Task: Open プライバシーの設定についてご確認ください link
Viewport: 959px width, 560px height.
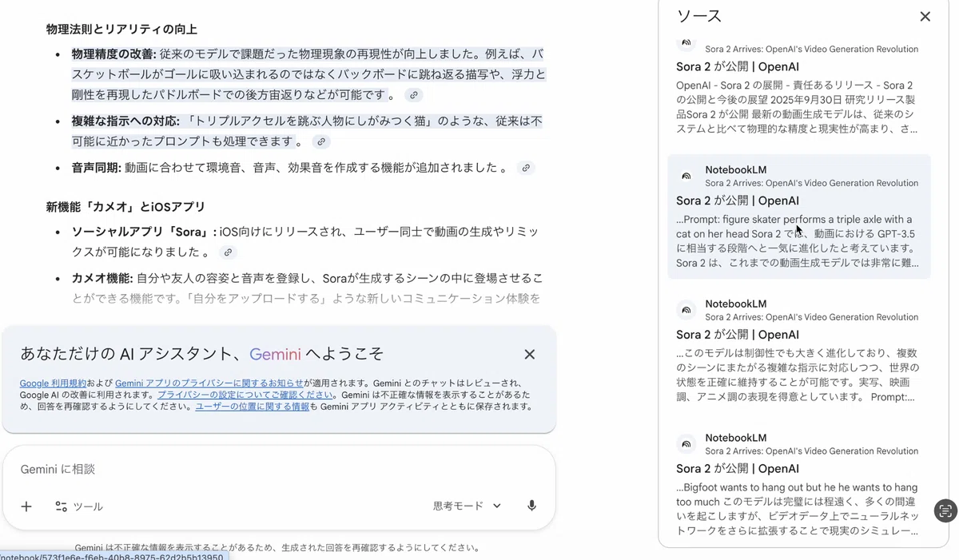Action: [245, 395]
